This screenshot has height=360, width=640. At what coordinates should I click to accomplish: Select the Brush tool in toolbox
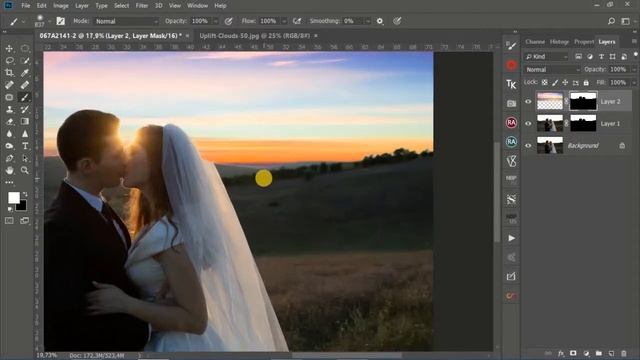(25, 98)
